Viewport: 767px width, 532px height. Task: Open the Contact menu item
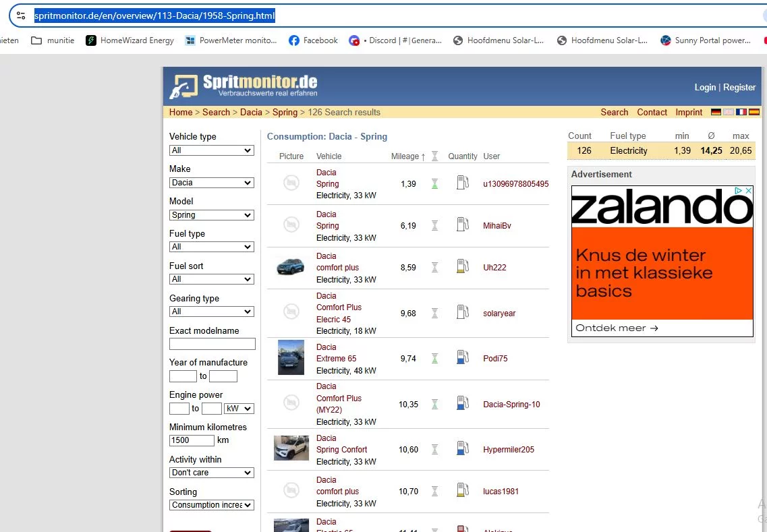click(x=652, y=113)
